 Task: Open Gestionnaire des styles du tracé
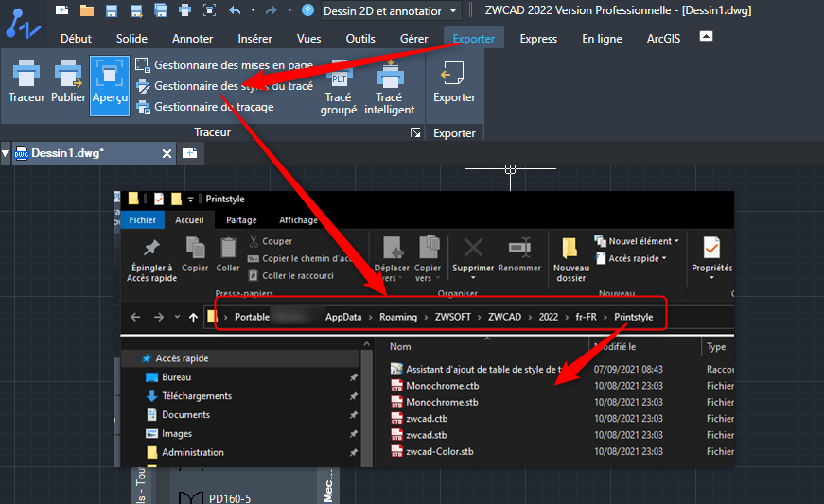[224, 86]
